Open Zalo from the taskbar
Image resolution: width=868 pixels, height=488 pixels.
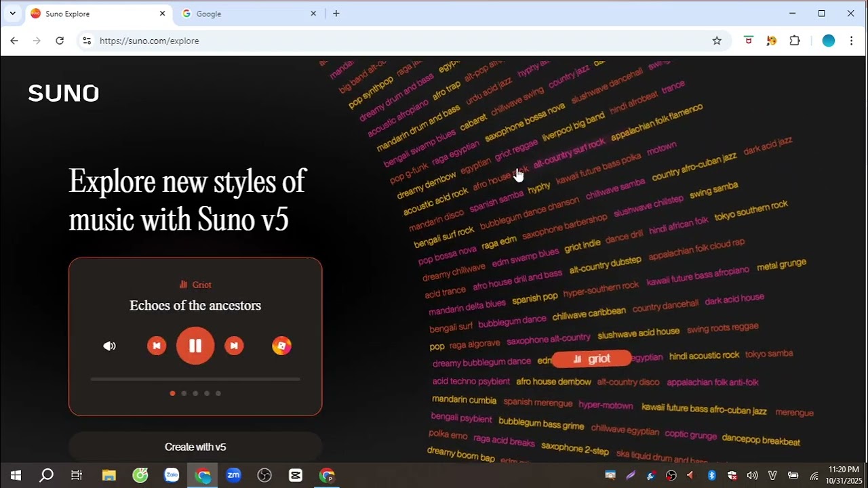pyautogui.click(x=172, y=475)
